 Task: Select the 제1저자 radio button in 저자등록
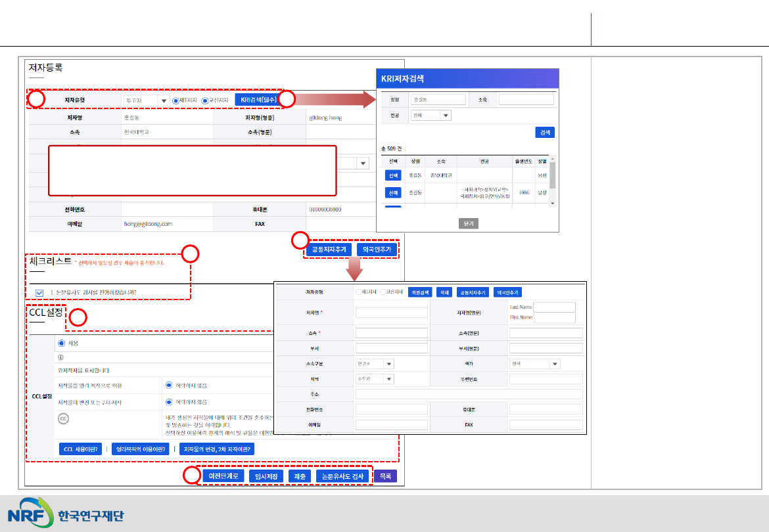[x=175, y=100]
